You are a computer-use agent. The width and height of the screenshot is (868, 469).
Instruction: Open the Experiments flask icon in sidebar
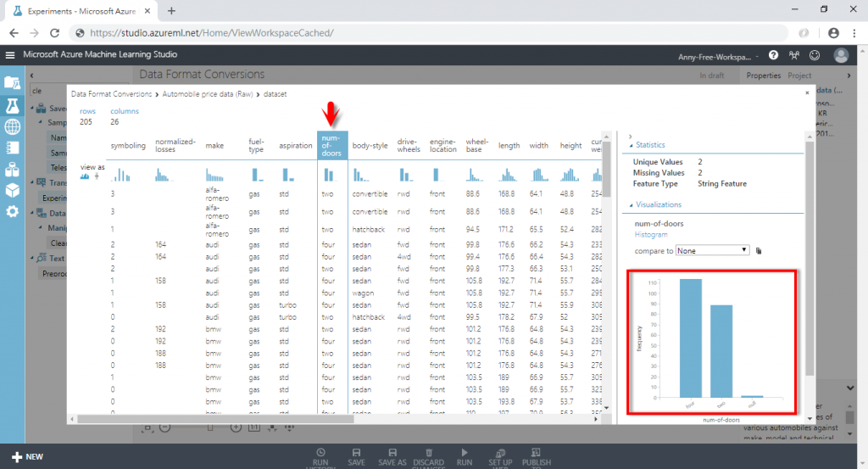pyautogui.click(x=12, y=105)
